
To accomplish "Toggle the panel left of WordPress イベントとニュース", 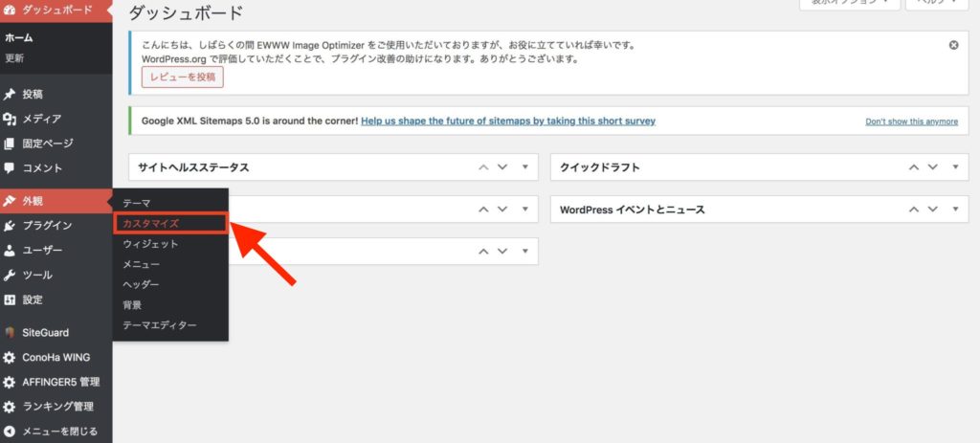I will coord(525,209).
